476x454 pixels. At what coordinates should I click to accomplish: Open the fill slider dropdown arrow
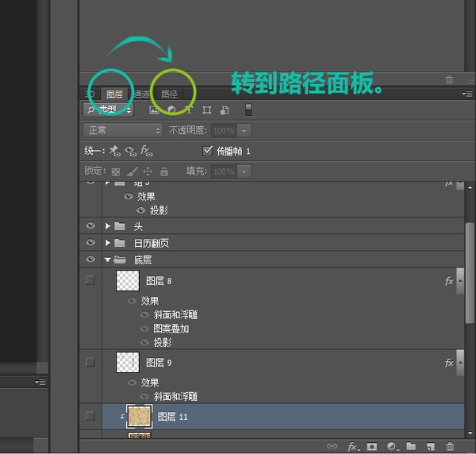244,171
